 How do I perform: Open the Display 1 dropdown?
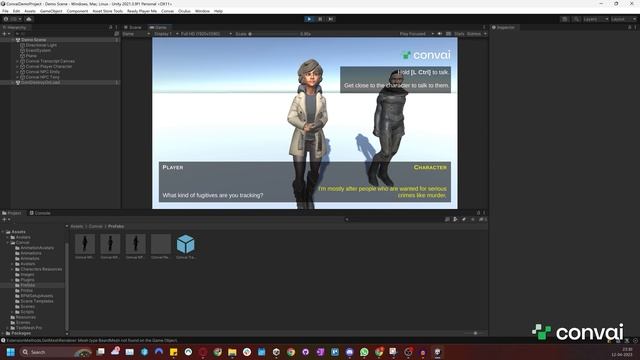165,34
